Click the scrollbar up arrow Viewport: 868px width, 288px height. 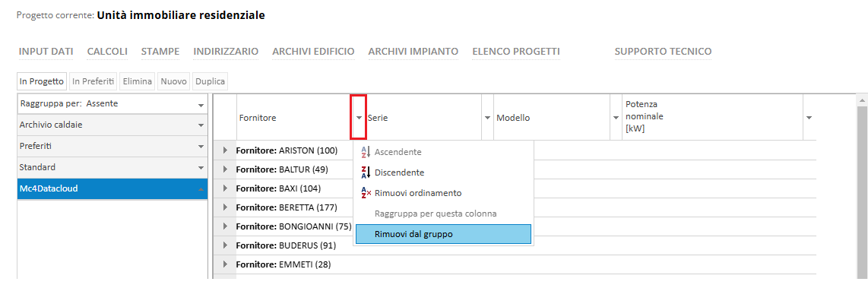863,100
